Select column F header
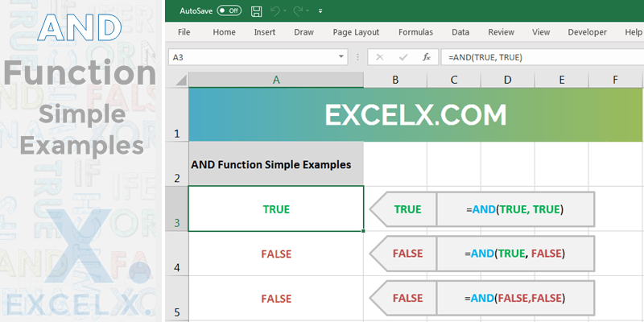Viewport: 644px width, 322px height. click(615, 80)
